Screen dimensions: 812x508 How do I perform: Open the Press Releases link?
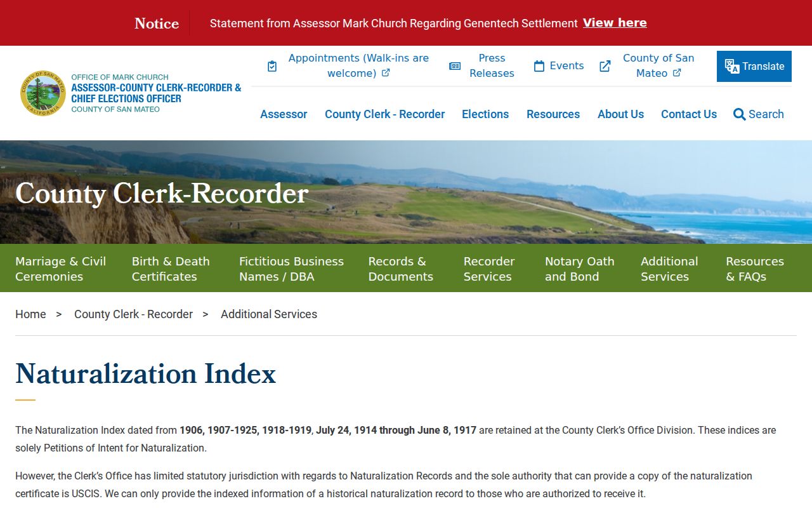tap(492, 65)
